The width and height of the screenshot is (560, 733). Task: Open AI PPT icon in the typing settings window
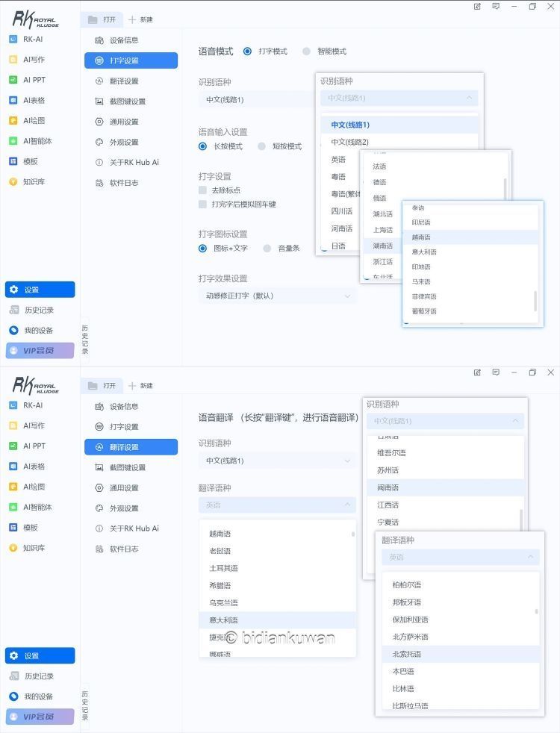[13, 80]
